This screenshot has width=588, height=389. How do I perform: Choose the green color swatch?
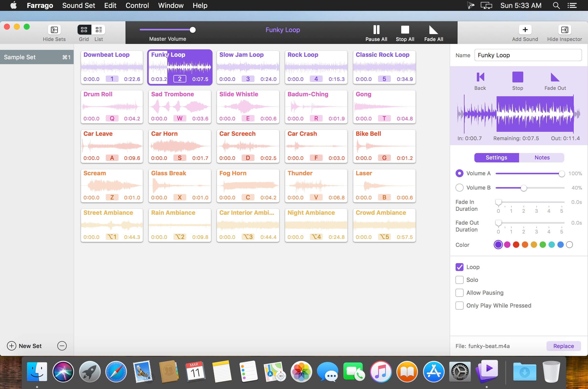coord(543,245)
